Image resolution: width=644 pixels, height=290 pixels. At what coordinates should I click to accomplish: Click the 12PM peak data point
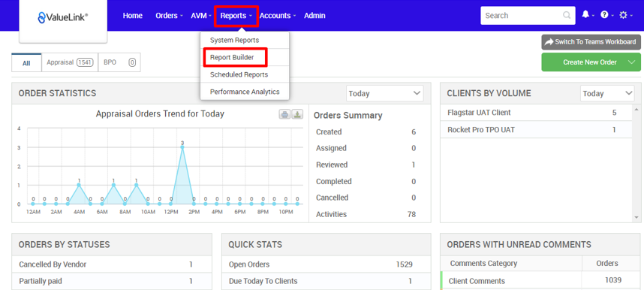[x=182, y=147]
